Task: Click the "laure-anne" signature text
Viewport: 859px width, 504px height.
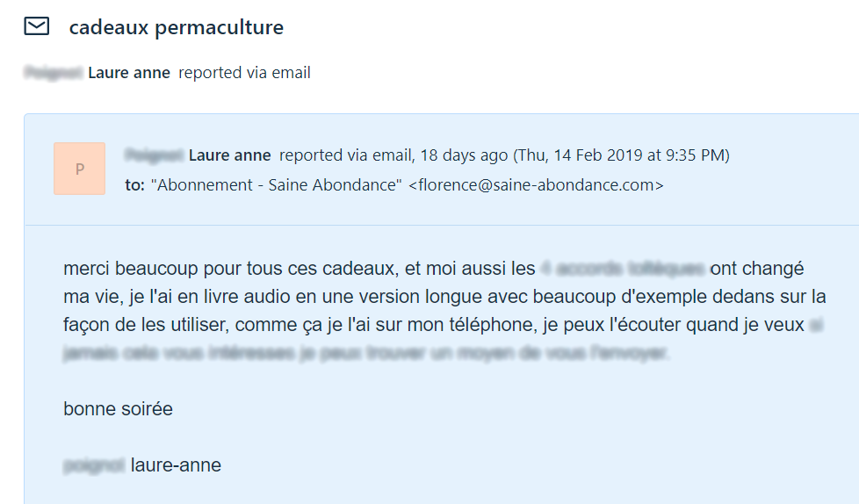Action: click(x=176, y=465)
